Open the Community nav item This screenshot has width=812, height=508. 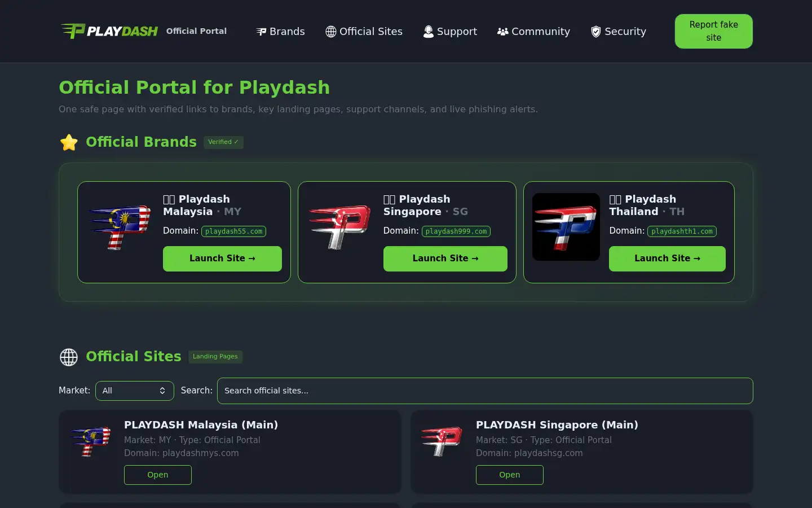click(533, 32)
